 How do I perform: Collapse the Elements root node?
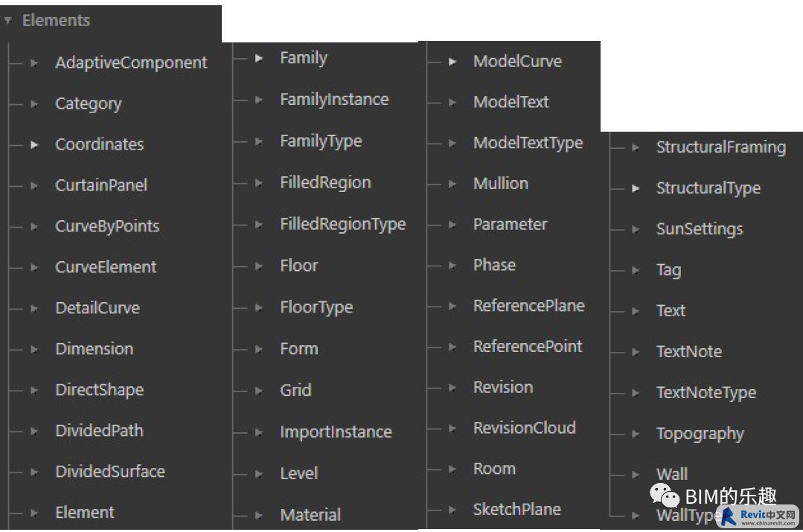tap(7, 21)
